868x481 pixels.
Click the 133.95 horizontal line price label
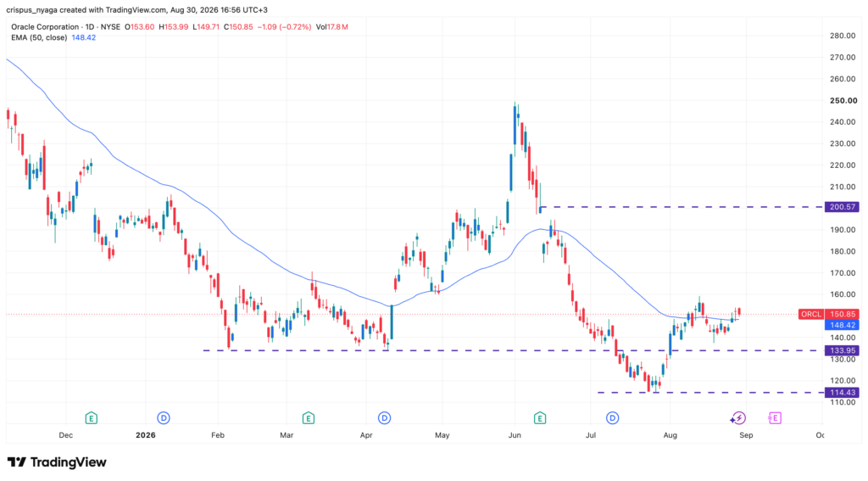point(842,350)
